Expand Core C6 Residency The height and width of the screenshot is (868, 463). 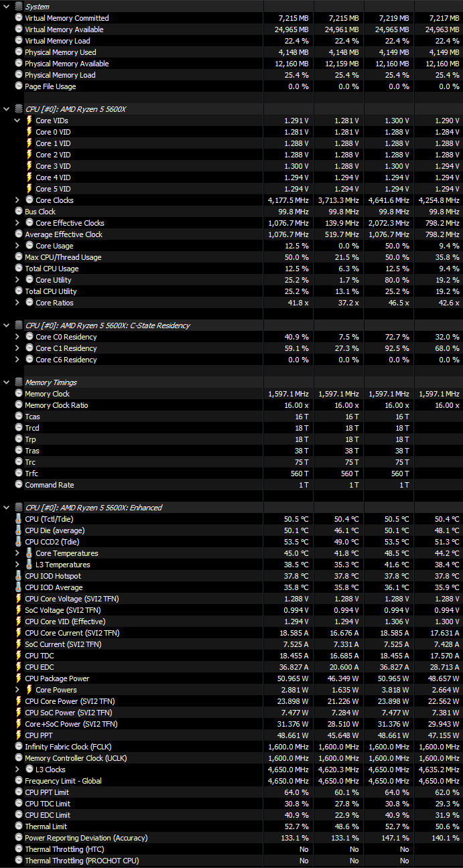pos(17,360)
